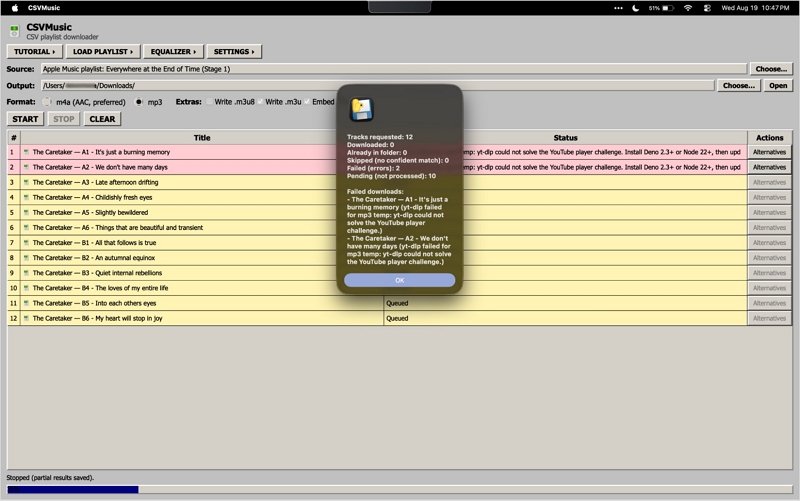The height and width of the screenshot is (501, 800).
Task: Click the Queued status in row 12
Action: click(x=397, y=318)
